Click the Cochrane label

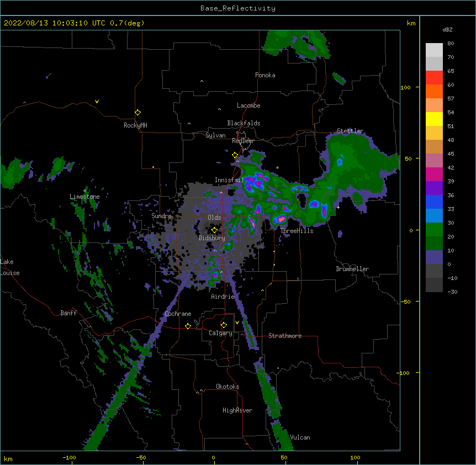coord(178,314)
